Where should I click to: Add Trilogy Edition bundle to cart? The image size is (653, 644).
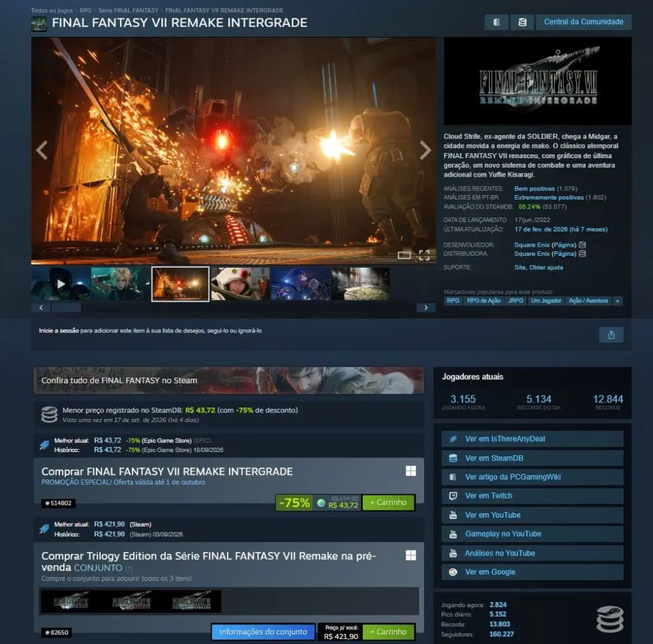point(388,631)
